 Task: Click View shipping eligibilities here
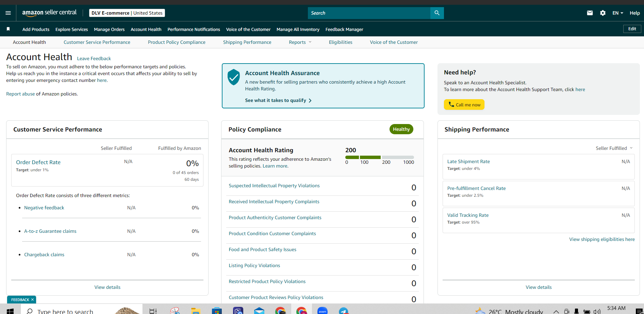602,239
